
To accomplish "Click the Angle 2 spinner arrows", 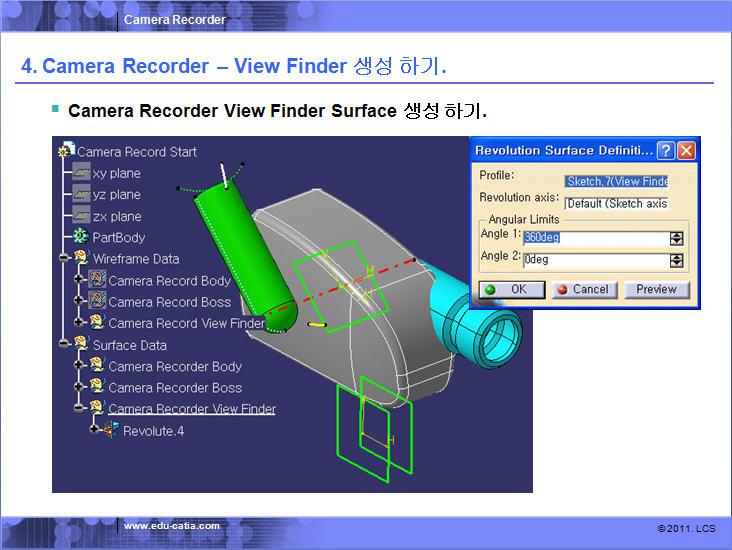I will pyautogui.click(x=677, y=260).
